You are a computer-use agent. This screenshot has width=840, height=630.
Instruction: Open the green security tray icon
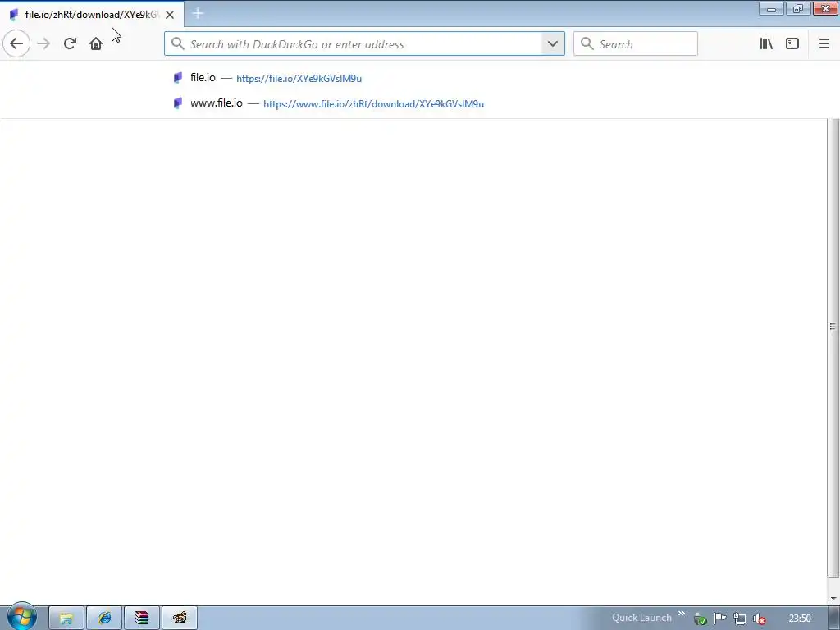tap(700, 619)
